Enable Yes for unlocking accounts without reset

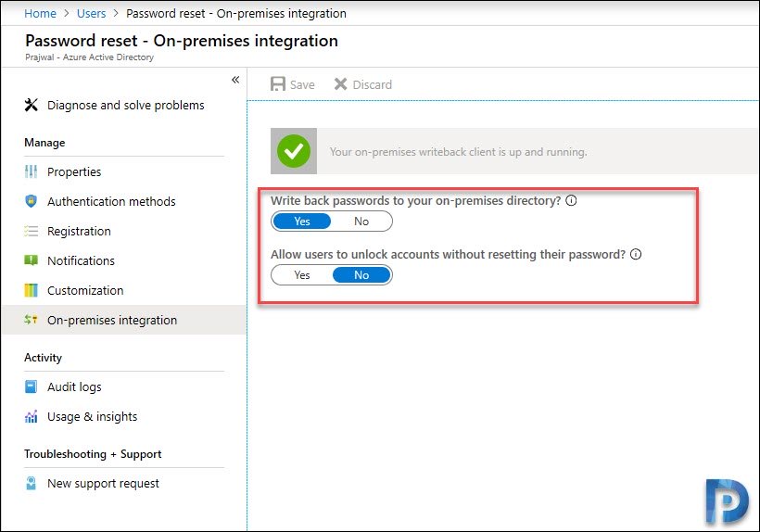(302, 275)
